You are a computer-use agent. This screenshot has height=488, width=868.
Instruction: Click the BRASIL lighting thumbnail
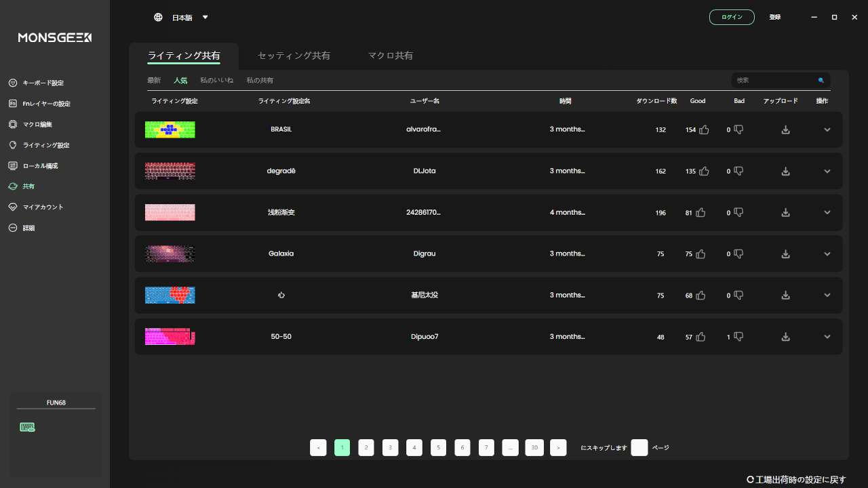tap(170, 129)
